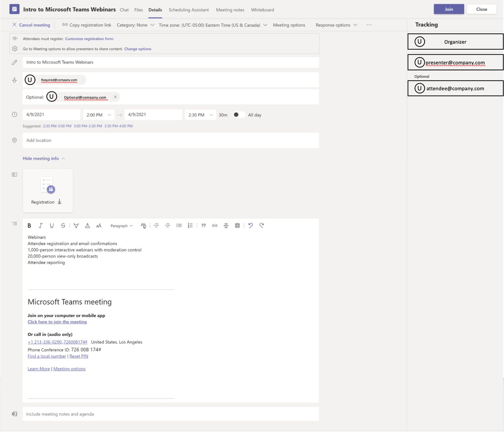Undo the last edit
Image resolution: width=504 pixels, height=433 pixels.
pos(251,225)
